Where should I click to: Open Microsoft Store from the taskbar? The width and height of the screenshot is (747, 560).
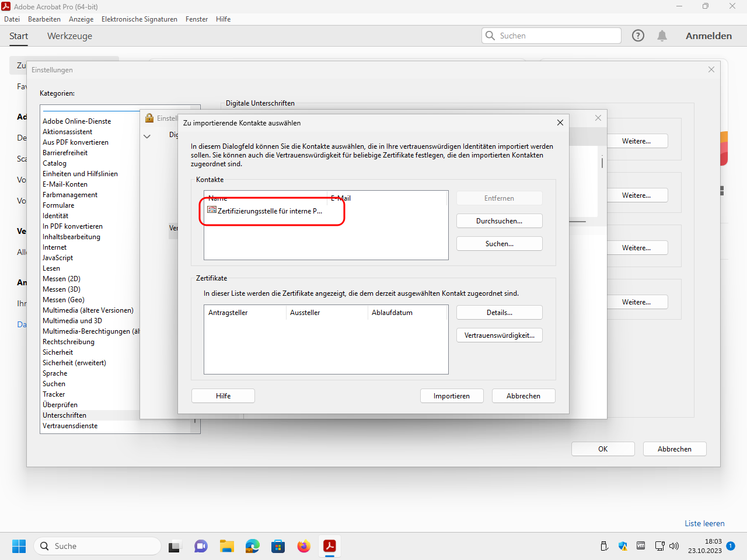pyautogui.click(x=278, y=546)
